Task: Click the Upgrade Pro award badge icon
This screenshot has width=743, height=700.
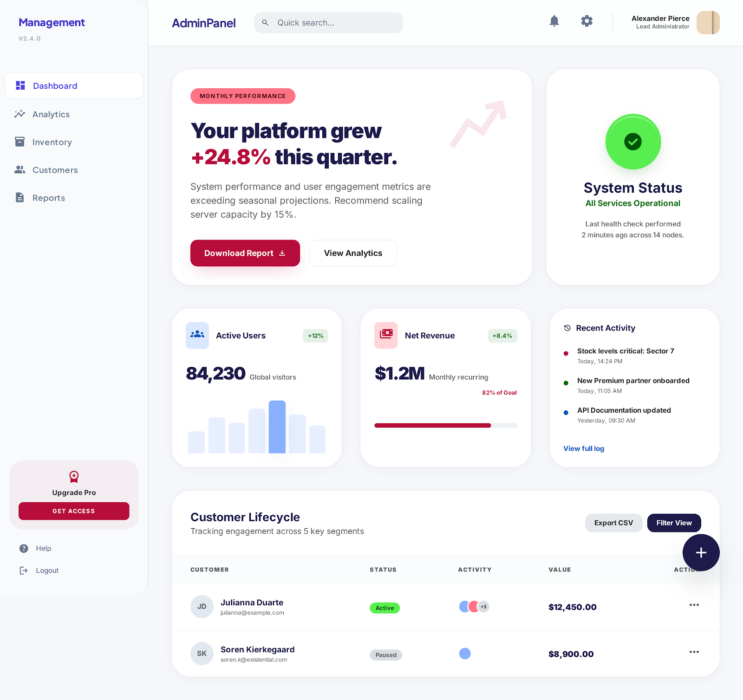Action: pos(74,477)
